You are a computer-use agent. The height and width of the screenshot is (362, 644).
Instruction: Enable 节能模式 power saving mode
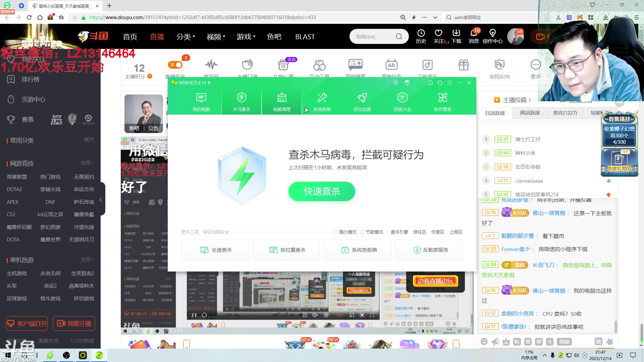tap(362, 232)
